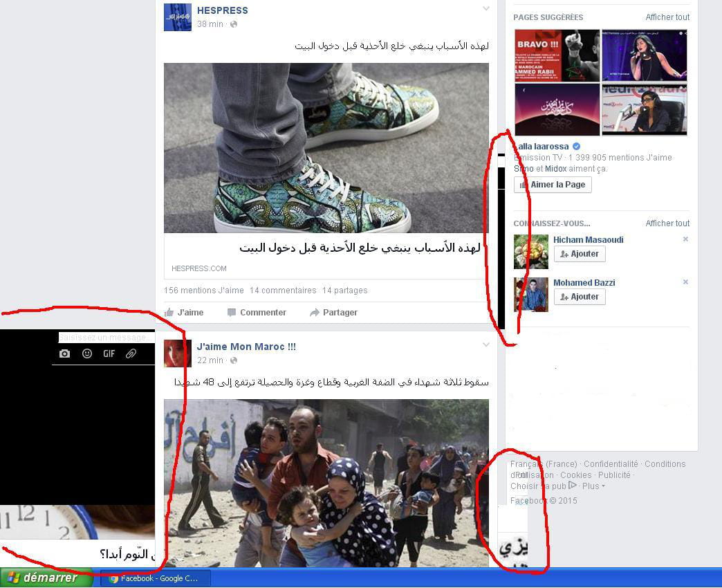Screen dimensions: 722x588
Task: Click the globe icon beside 22 min
Action: [234, 360]
